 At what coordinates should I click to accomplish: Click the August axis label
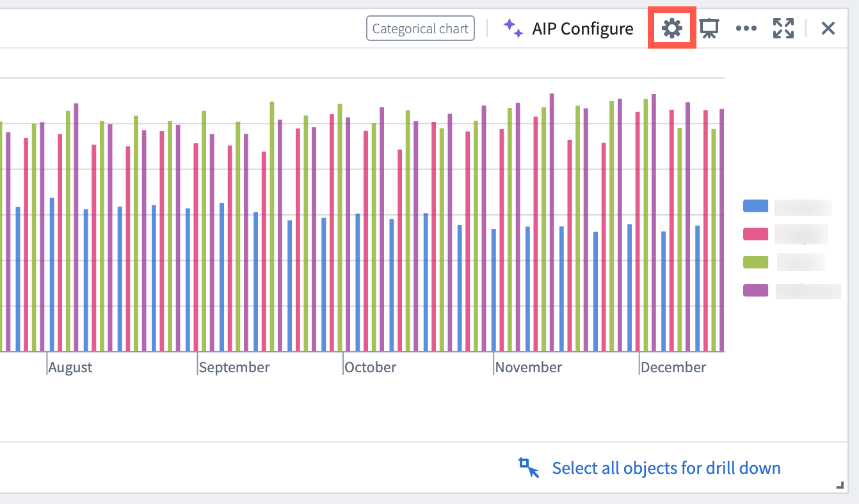pyautogui.click(x=70, y=368)
